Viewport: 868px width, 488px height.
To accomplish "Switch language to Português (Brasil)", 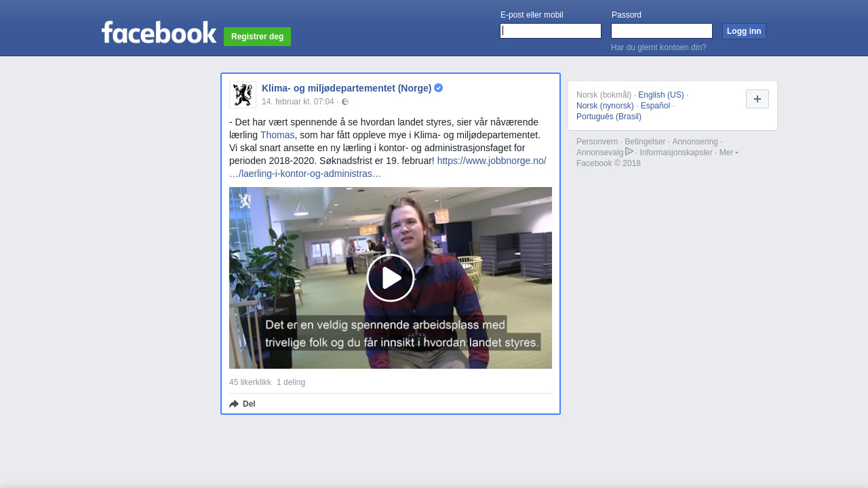I will (x=609, y=117).
